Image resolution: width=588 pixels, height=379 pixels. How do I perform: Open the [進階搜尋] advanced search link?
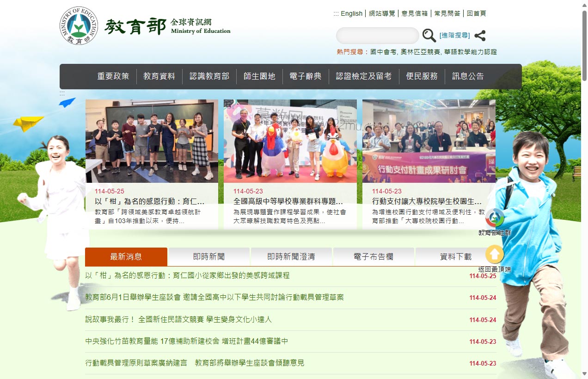pyautogui.click(x=453, y=36)
